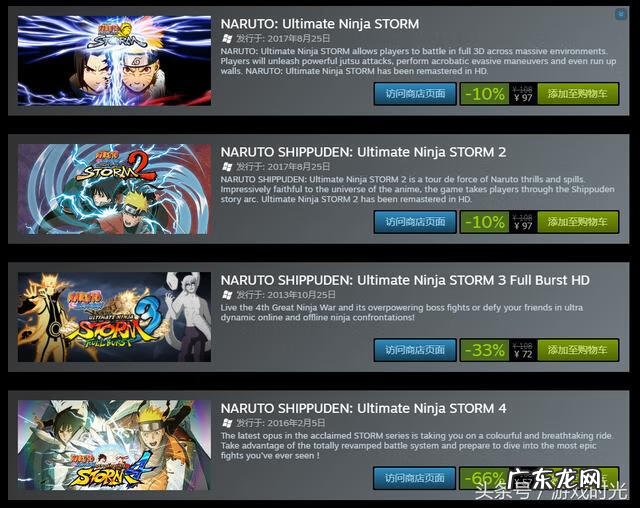
Task: Click small blue icon in top-right corner
Action: coord(620,15)
